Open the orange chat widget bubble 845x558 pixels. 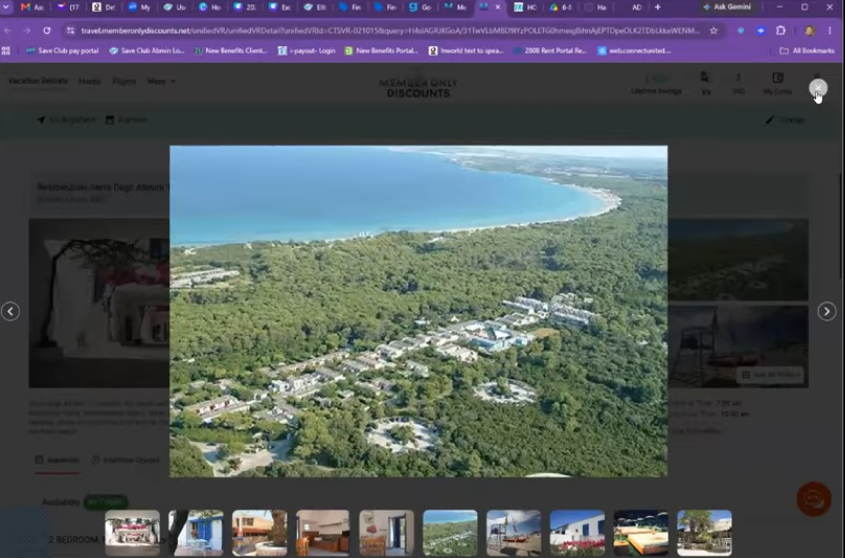click(813, 499)
